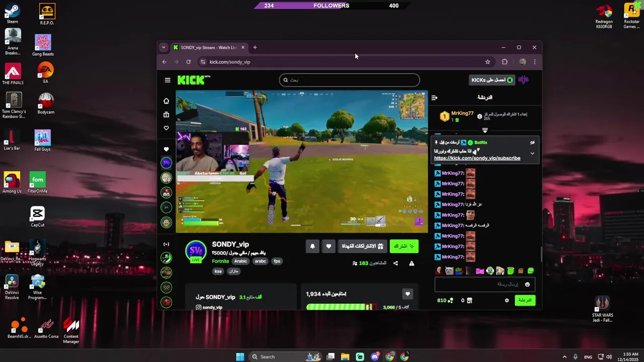The width and height of the screenshot is (644, 362).
Task: Click the get KICKs button
Action: click(492, 80)
